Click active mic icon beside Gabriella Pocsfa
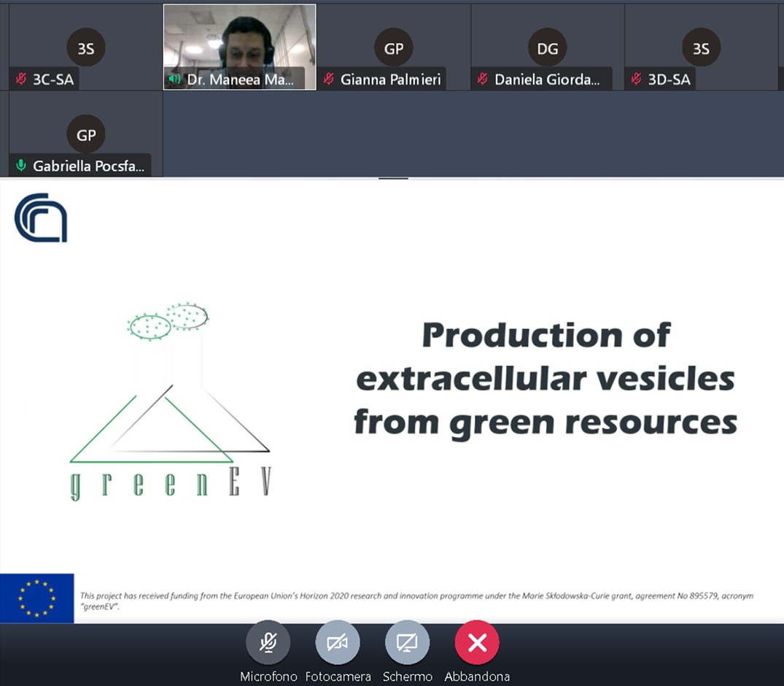Image resolution: width=784 pixels, height=686 pixels. click(x=21, y=166)
